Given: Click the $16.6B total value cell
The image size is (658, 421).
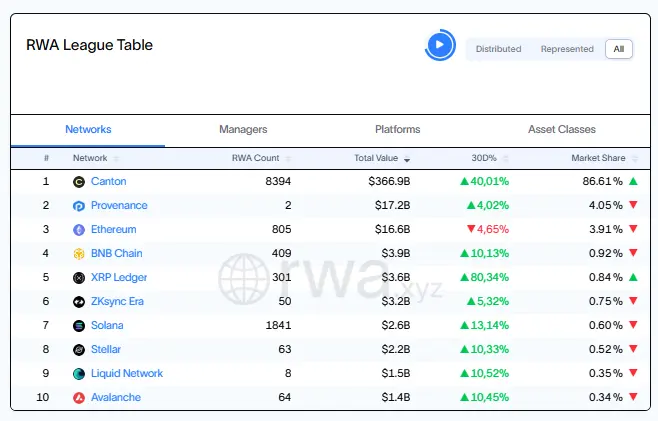Looking at the screenshot, I should (392, 229).
